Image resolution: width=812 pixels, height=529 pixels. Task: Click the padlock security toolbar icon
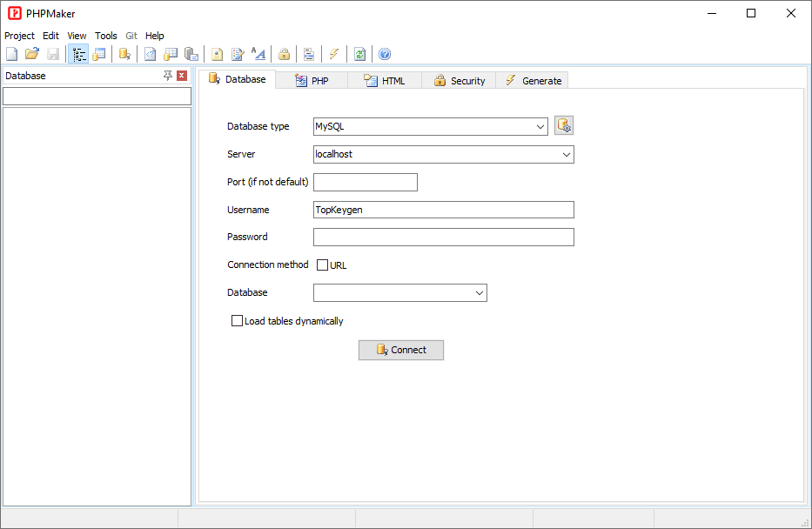pyautogui.click(x=284, y=54)
